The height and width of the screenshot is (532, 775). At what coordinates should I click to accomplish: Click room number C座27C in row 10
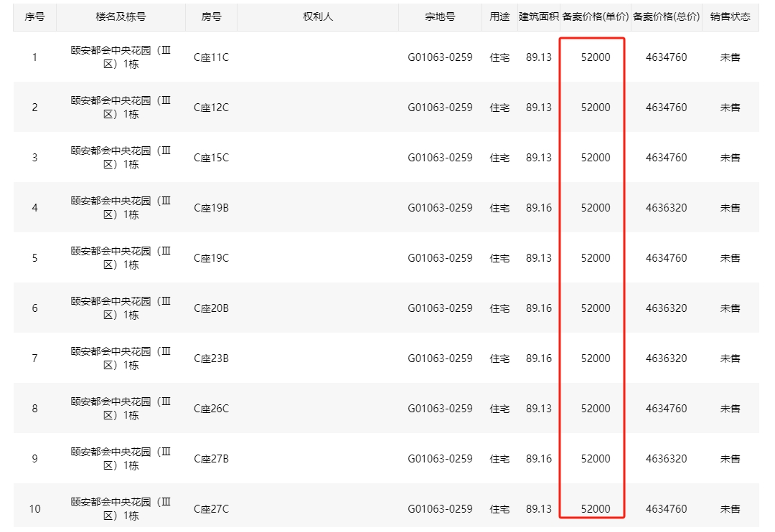point(211,509)
